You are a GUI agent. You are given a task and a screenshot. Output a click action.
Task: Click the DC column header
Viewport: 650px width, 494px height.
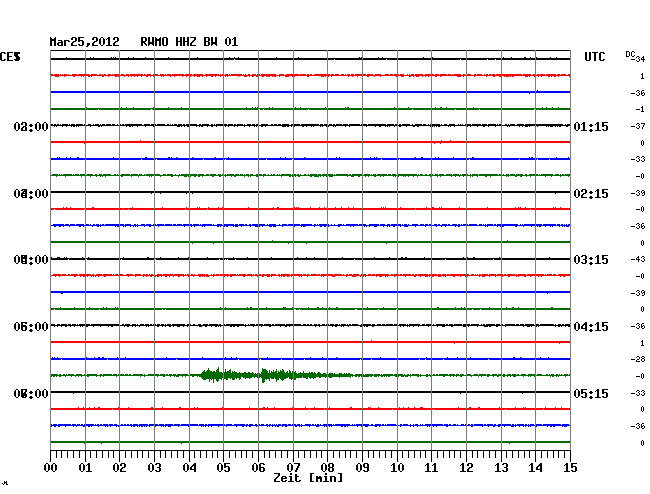point(630,54)
